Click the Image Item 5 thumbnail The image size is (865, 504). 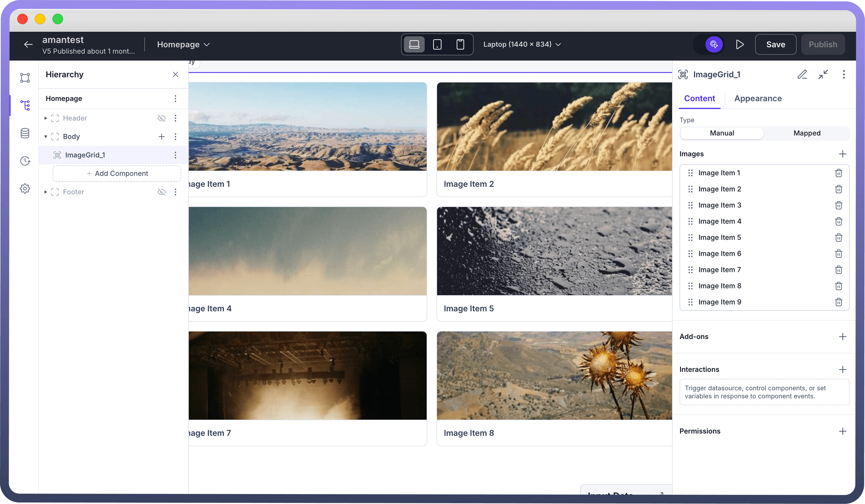(x=554, y=251)
